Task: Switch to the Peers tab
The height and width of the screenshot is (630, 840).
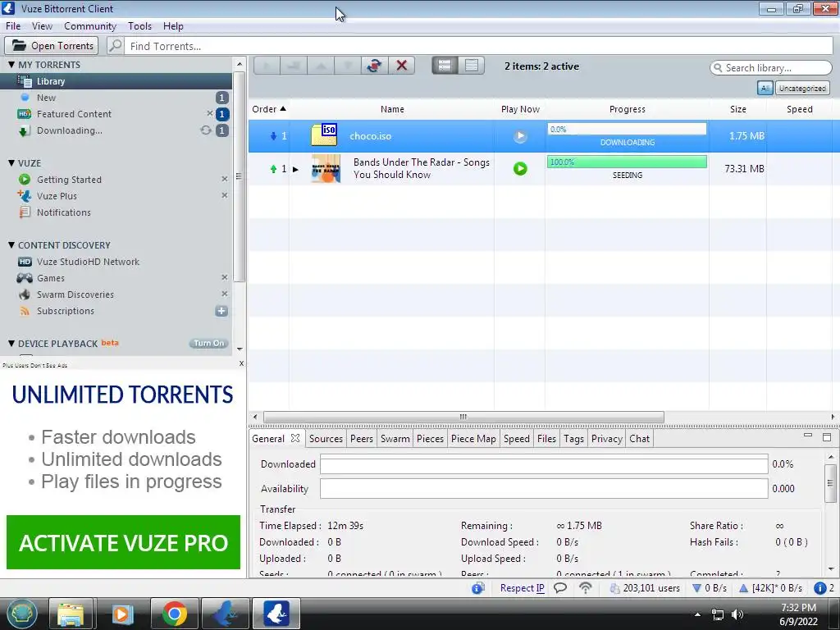Action: pyautogui.click(x=362, y=438)
